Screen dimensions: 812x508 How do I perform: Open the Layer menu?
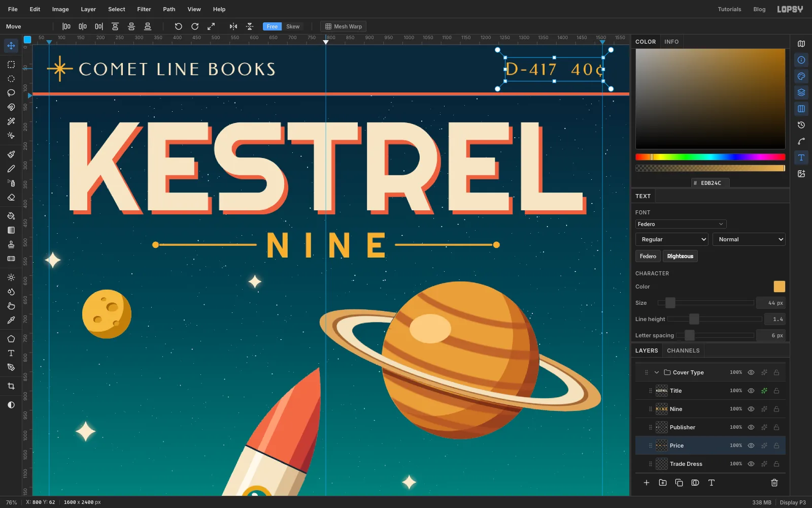pos(88,9)
